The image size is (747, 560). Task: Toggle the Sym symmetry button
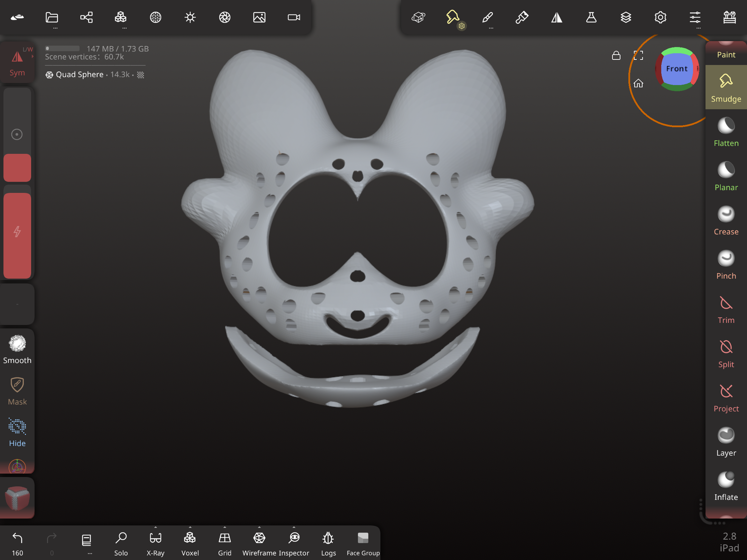17,62
